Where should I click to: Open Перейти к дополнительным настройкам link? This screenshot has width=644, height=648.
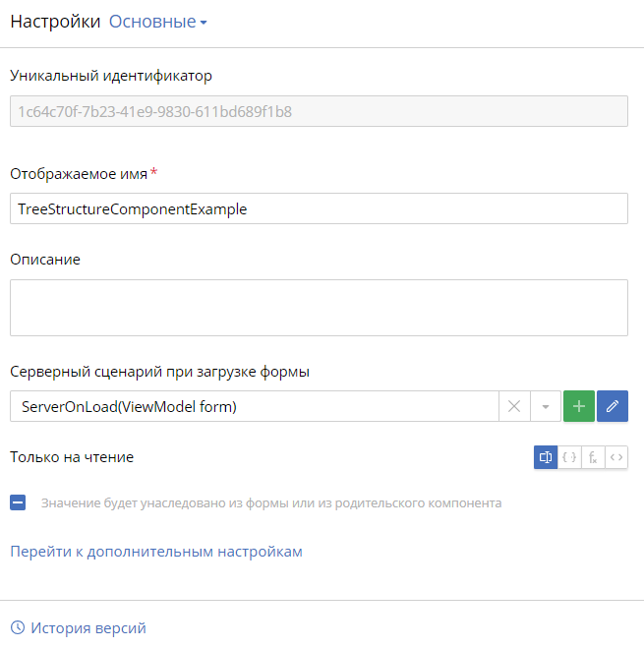coord(156,552)
